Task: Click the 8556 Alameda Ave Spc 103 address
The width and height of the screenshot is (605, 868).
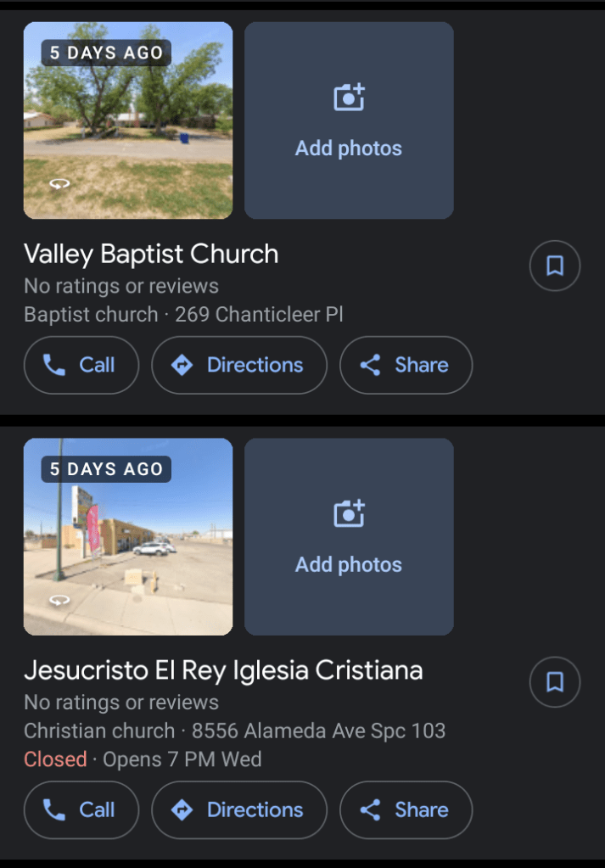Action: click(318, 731)
